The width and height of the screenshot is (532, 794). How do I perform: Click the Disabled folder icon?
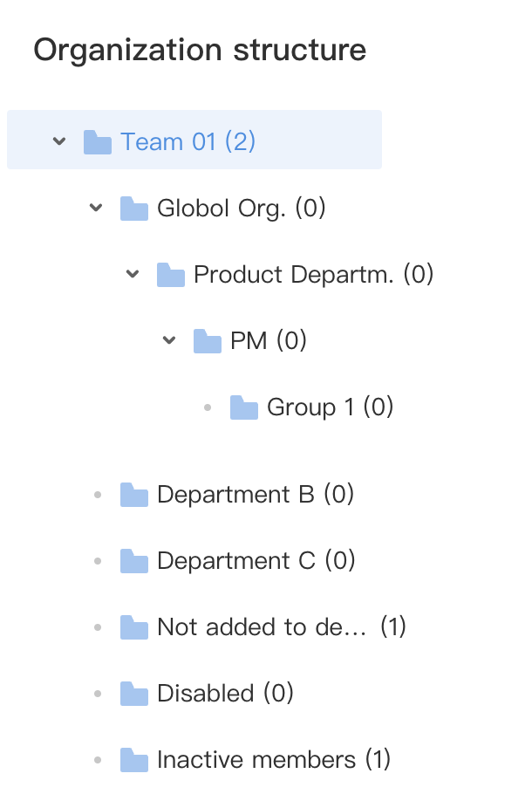(134, 694)
